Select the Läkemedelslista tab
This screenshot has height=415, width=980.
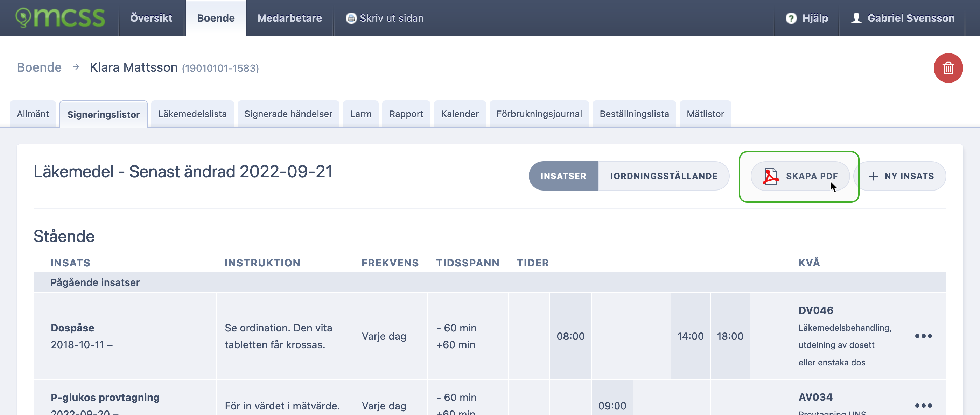coord(192,114)
